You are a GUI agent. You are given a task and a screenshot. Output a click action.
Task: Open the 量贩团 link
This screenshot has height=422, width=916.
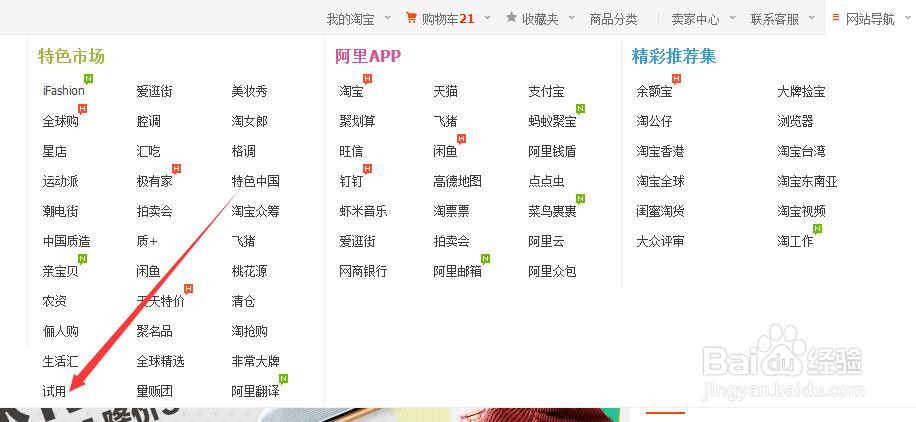155,392
